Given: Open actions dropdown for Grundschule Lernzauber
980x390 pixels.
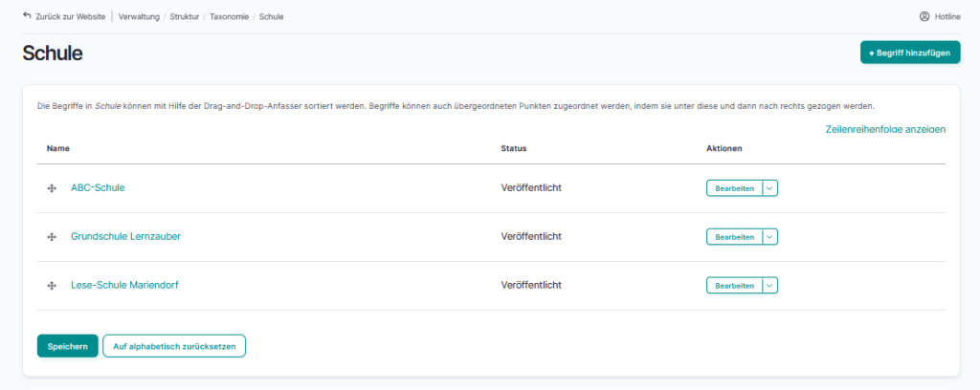Looking at the screenshot, I should (770, 237).
